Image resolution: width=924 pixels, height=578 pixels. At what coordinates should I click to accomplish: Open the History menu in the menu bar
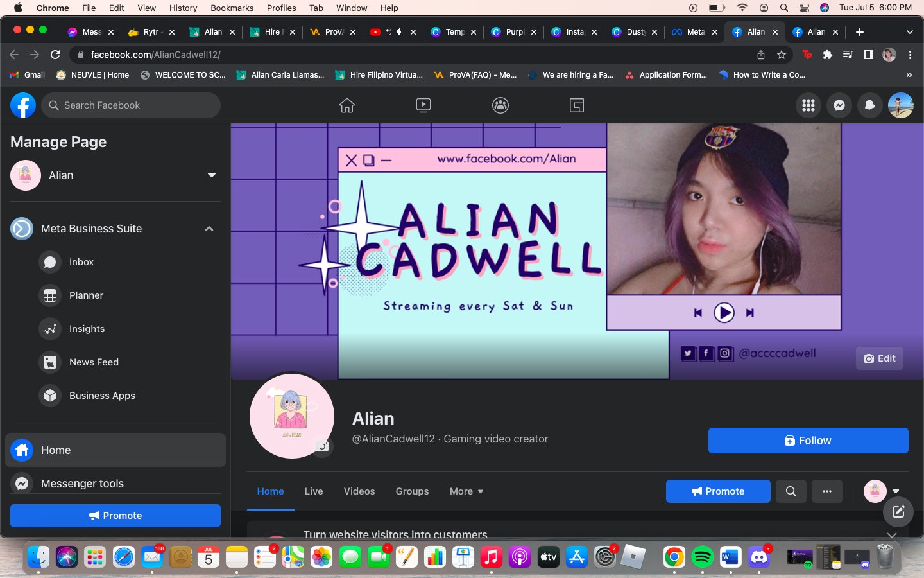click(183, 8)
